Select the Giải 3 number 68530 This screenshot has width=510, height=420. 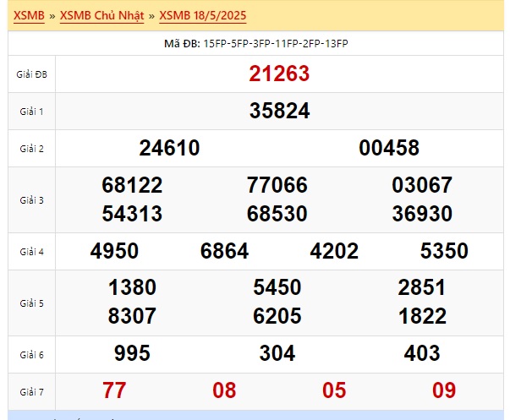[x=277, y=214]
